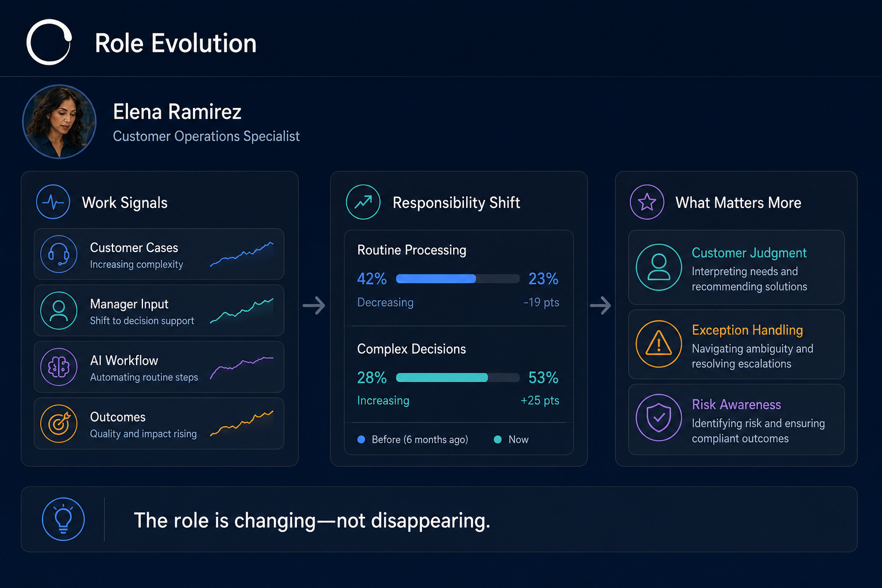Click the What Matters More star icon
882x588 pixels.
pyautogui.click(x=647, y=202)
